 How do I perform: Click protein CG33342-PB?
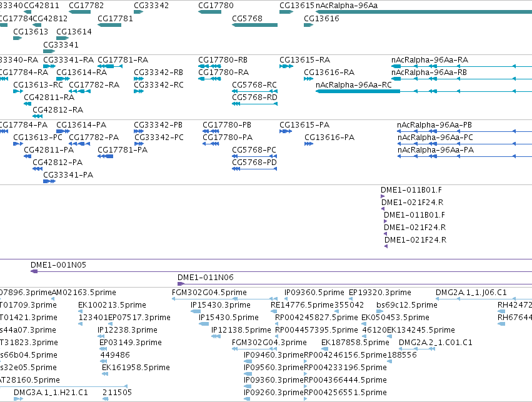(158, 125)
